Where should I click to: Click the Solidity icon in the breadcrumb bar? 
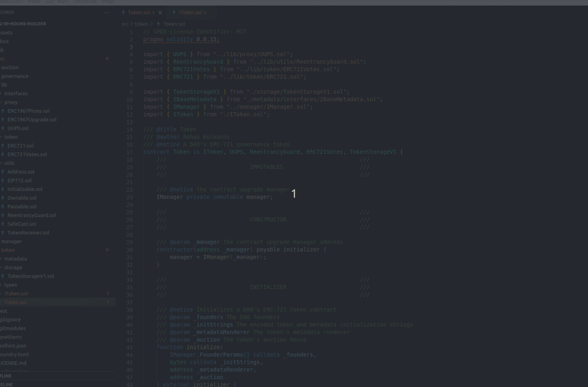coord(159,24)
